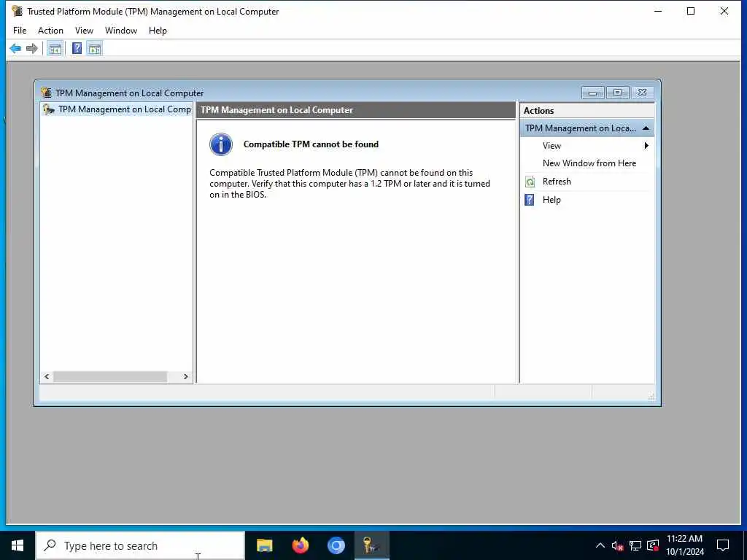The image size is (747, 560).
Task: Open the Windows Start menu
Action: [x=18, y=545]
